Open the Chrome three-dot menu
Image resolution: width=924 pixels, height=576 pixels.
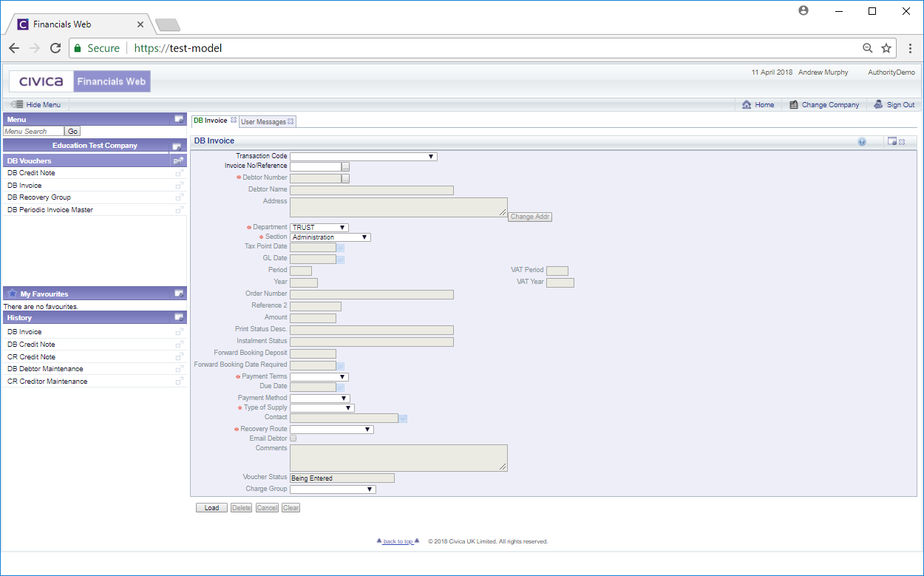click(x=910, y=48)
